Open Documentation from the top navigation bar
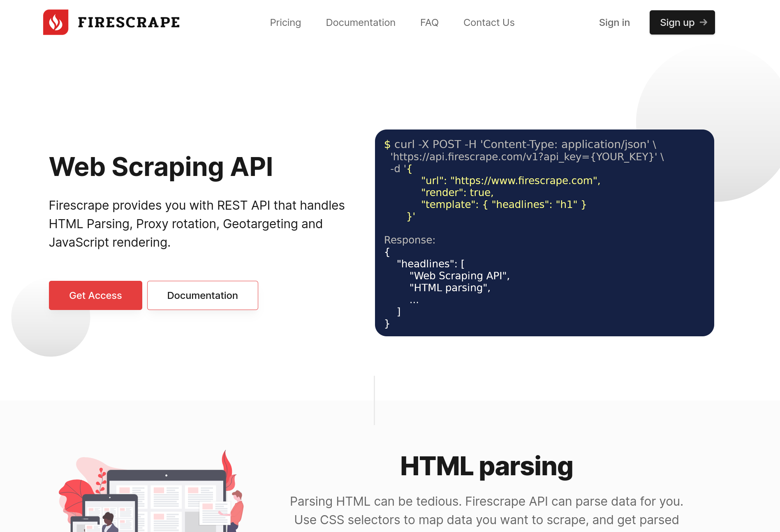 point(360,23)
